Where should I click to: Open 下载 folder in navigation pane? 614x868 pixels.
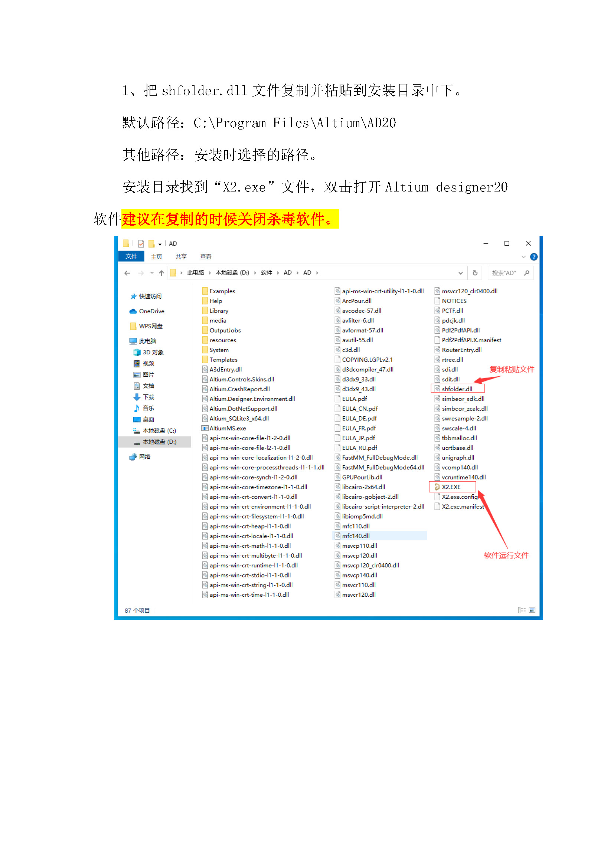click(144, 397)
